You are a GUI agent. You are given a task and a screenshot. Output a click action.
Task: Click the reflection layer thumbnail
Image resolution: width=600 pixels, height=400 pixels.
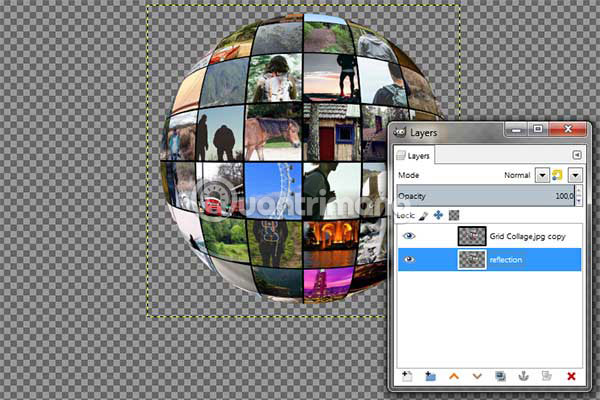click(471, 259)
